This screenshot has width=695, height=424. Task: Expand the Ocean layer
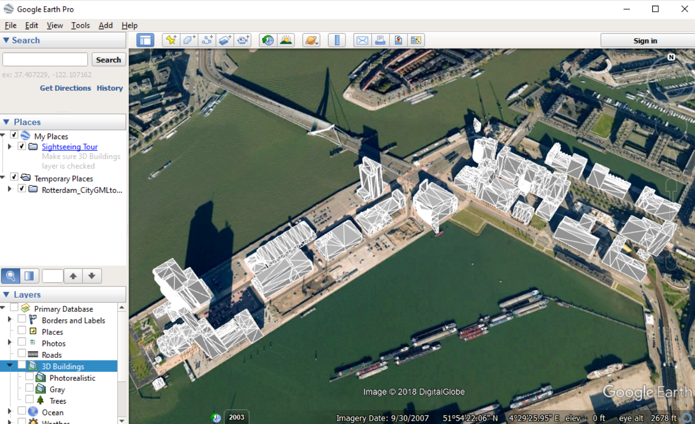(9, 412)
